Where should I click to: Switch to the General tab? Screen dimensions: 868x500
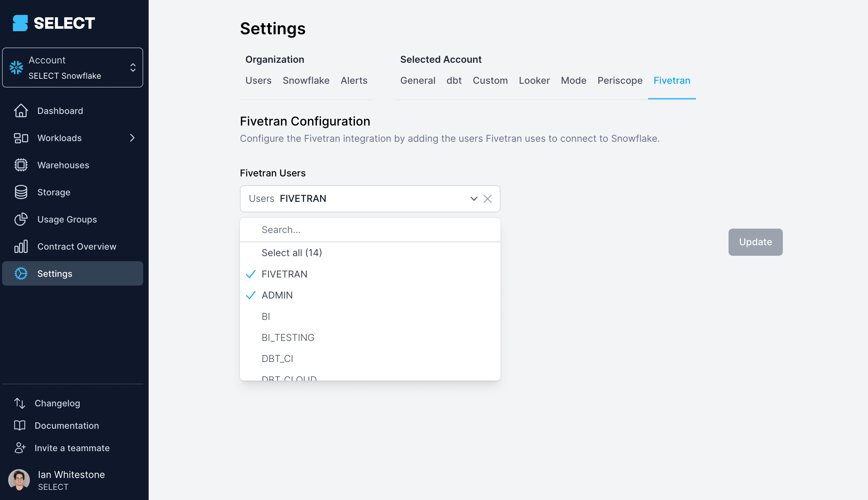418,80
